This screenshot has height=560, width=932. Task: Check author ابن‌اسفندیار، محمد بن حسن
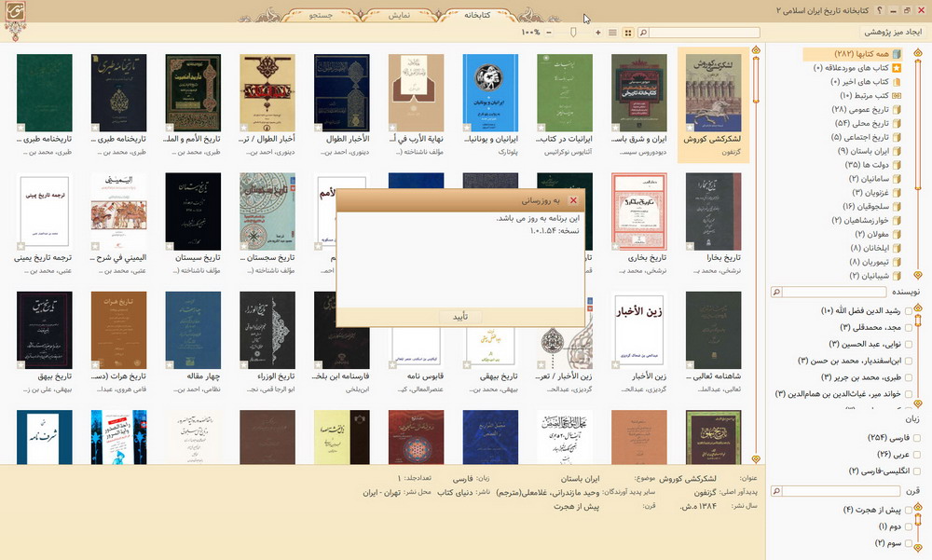pyautogui.click(x=908, y=361)
